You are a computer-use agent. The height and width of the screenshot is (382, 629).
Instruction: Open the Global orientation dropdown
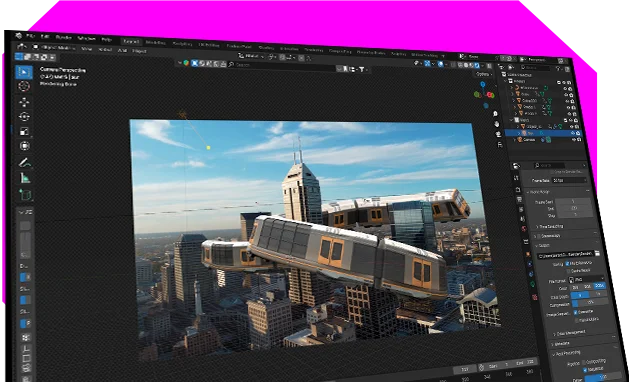click(252, 56)
